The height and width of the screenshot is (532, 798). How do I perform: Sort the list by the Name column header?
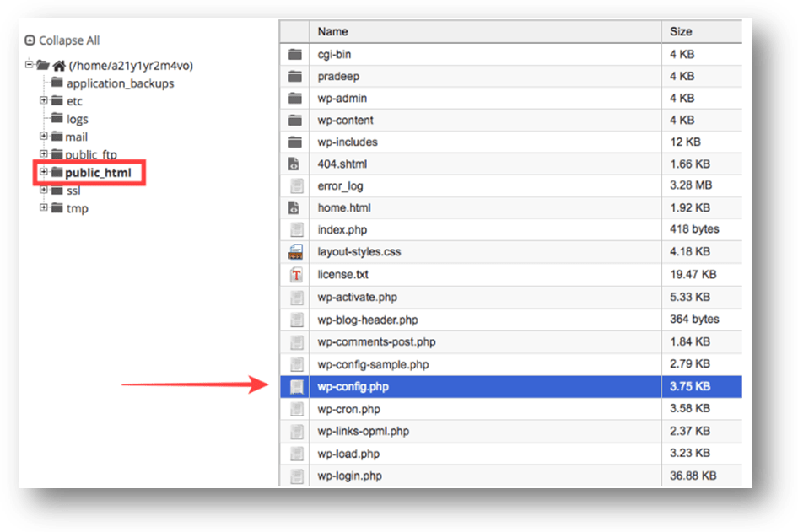(486, 31)
